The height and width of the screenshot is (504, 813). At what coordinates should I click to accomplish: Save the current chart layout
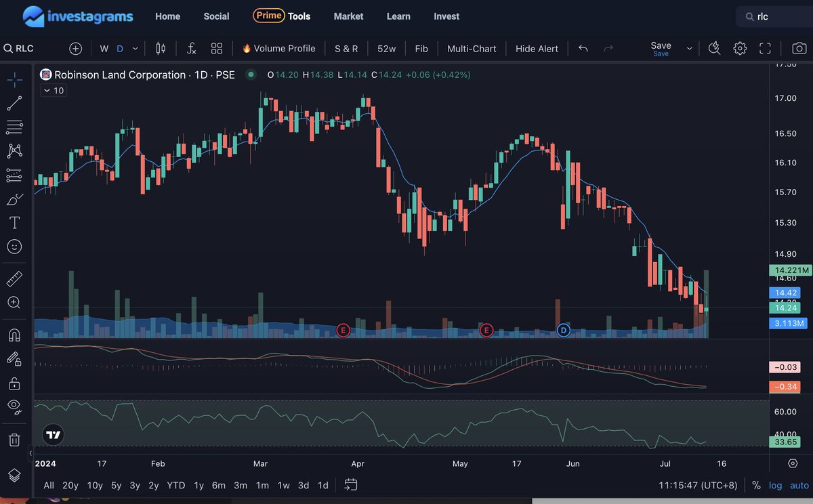point(661,48)
